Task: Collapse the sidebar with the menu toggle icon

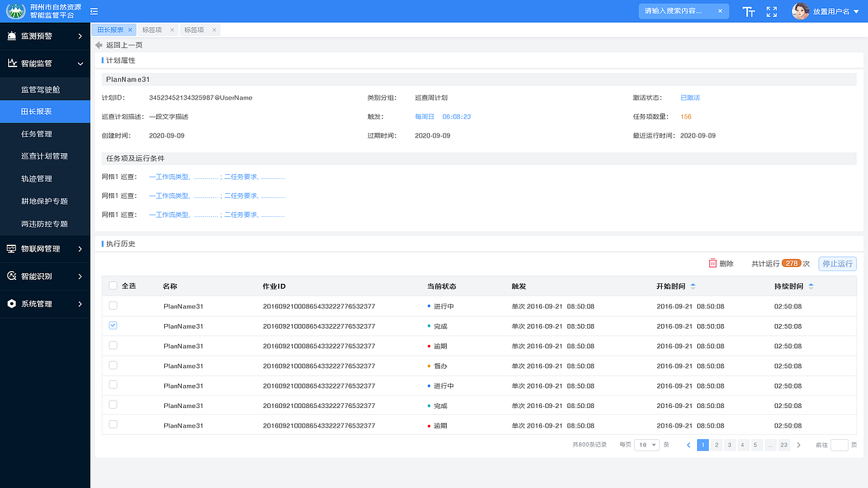Action: (94, 11)
